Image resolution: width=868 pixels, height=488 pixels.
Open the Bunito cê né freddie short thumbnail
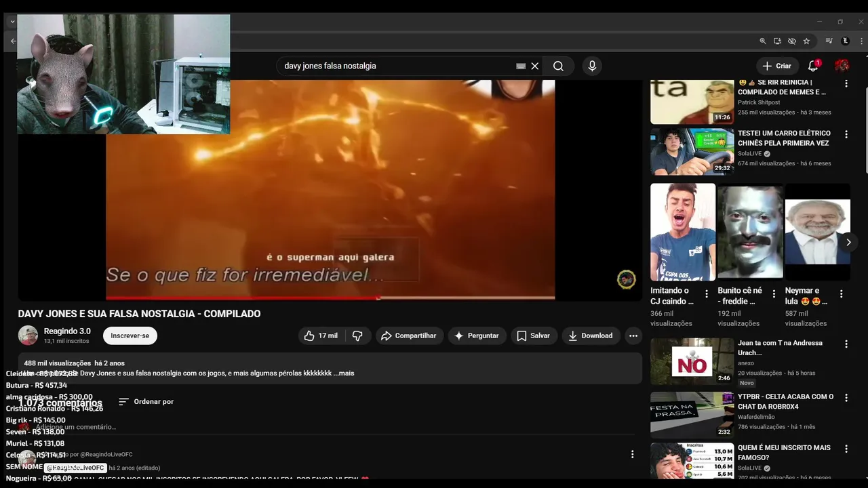(x=750, y=232)
